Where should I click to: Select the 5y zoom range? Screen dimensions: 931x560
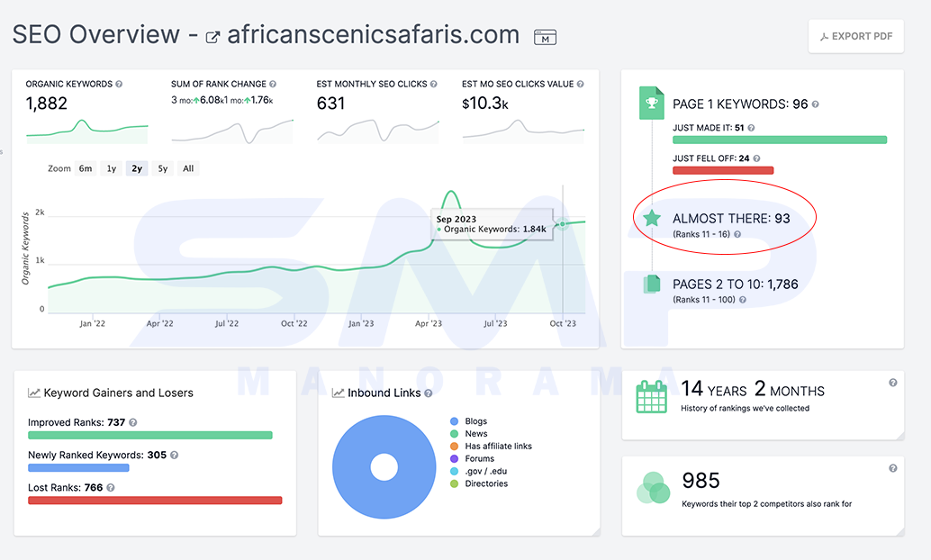coord(163,168)
